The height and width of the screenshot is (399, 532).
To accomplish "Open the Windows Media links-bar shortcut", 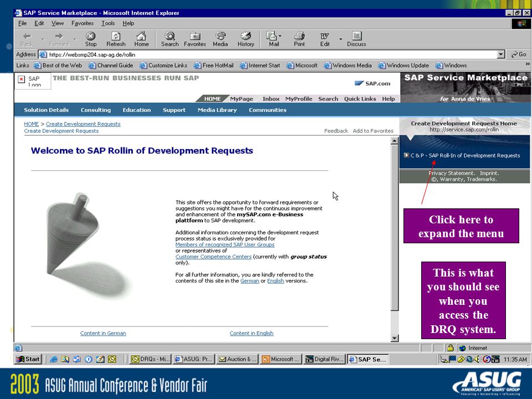I will click(348, 65).
